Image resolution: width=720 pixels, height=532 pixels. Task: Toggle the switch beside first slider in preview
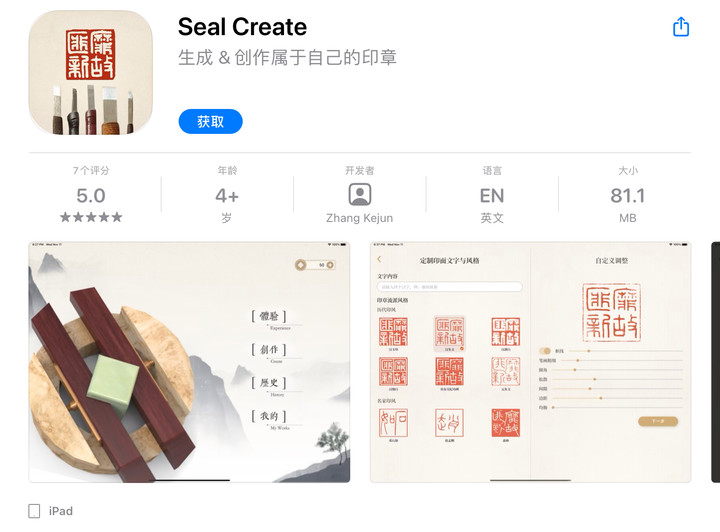[x=545, y=351]
